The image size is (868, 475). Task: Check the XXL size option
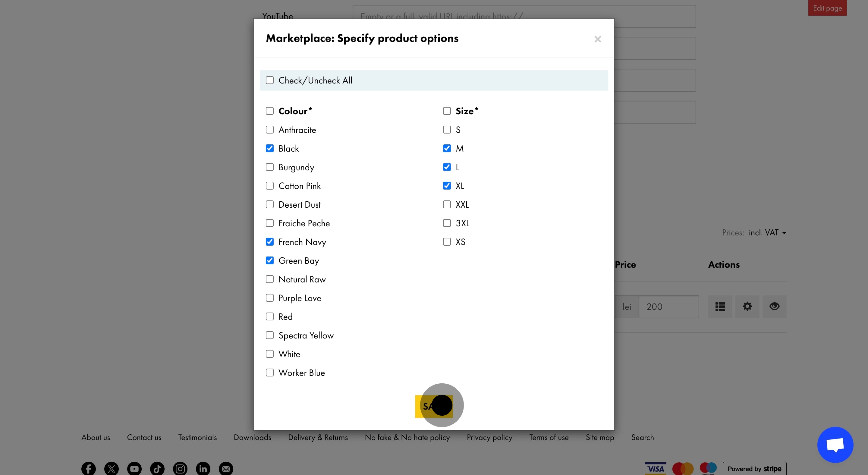point(447,204)
